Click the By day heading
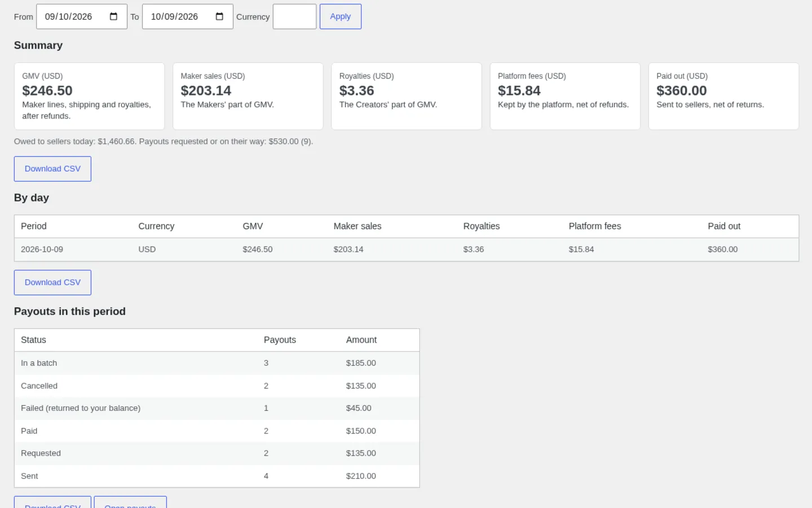Image resolution: width=812 pixels, height=508 pixels. 32,198
